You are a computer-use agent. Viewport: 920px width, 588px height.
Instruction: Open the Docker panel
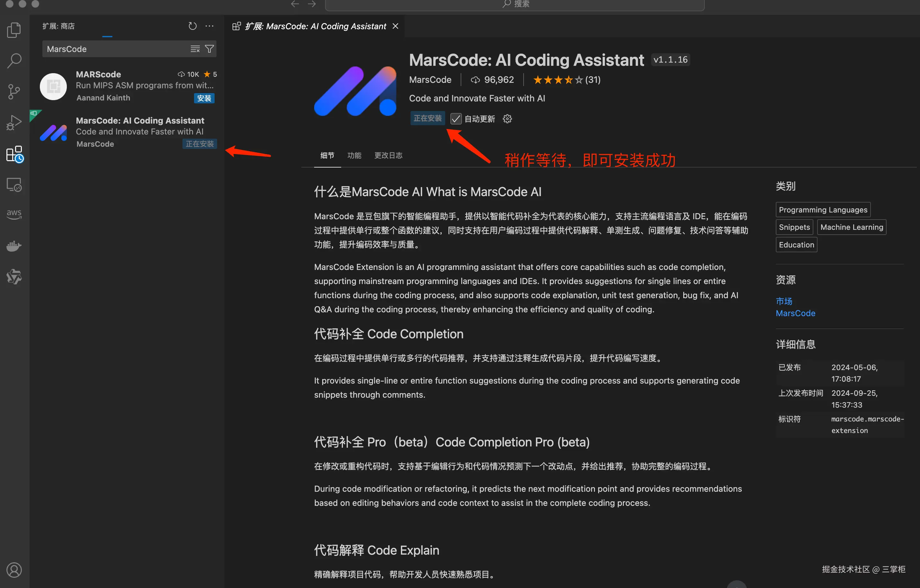tap(14, 246)
